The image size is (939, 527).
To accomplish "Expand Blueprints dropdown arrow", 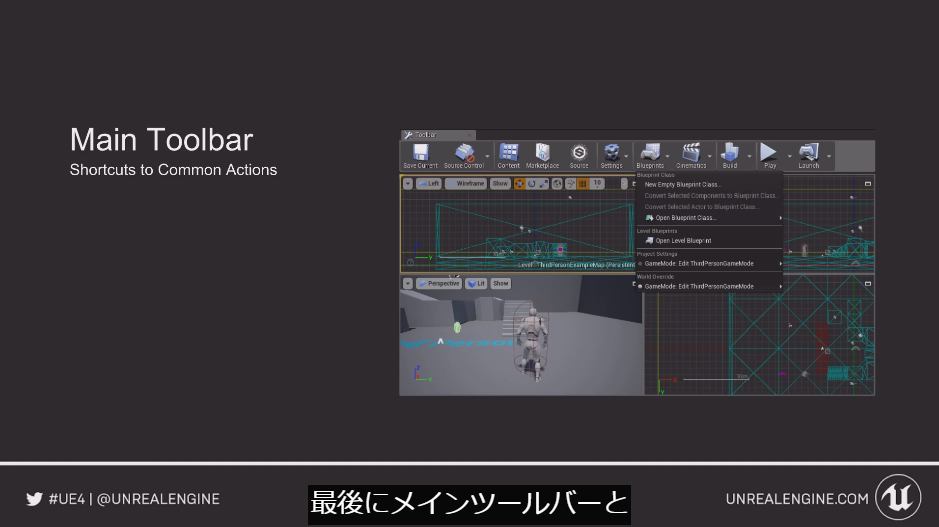I will [667, 156].
